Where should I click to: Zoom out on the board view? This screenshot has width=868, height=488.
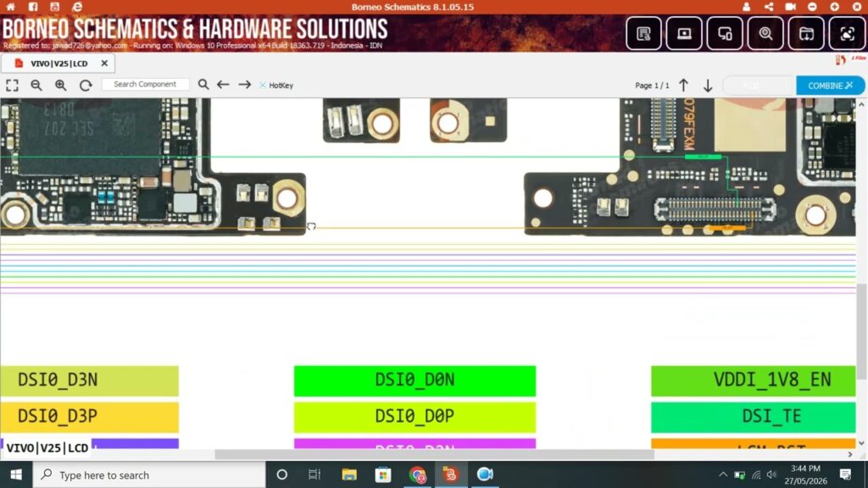(x=36, y=86)
